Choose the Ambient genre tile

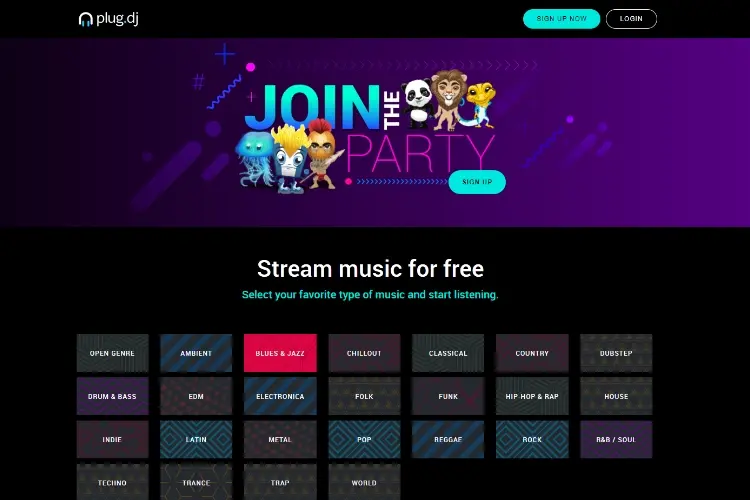(196, 353)
